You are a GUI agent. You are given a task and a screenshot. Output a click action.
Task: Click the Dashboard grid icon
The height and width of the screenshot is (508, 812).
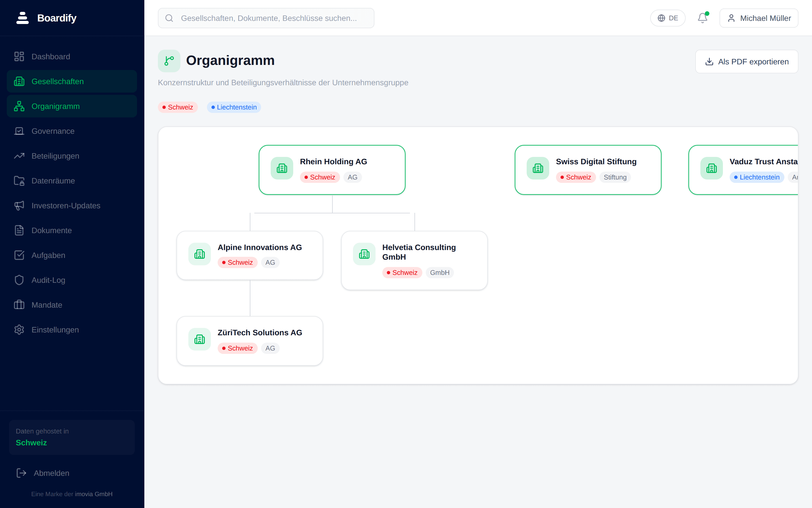19,56
